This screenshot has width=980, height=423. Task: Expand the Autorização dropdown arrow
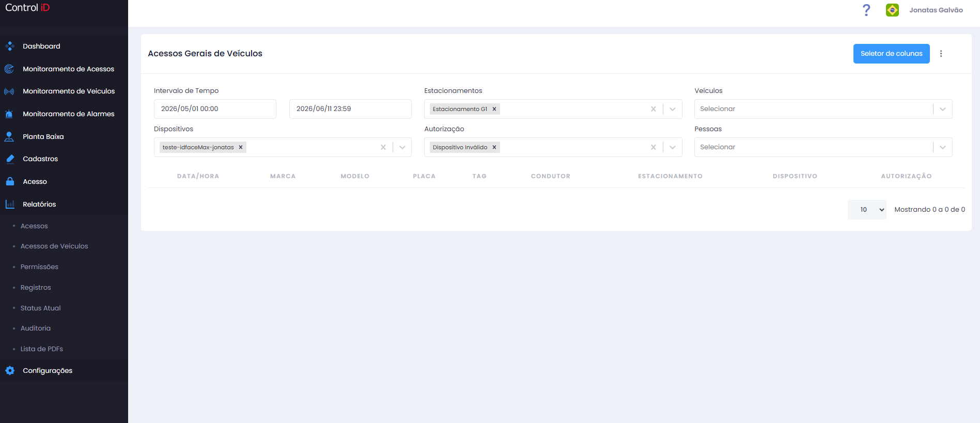pos(673,147)
